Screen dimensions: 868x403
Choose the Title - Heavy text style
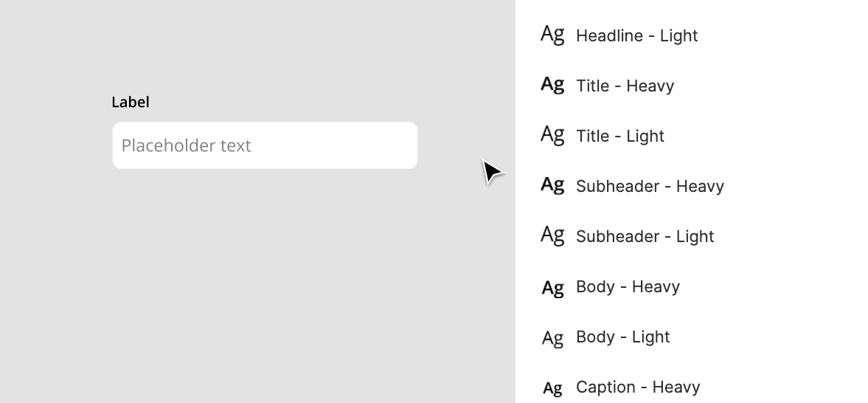coord(625,86)
